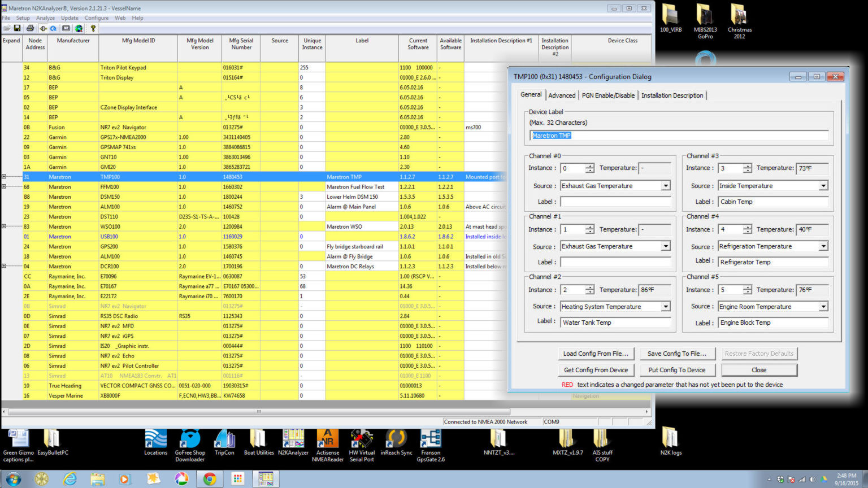Open Channel #0 Source dropdown
Viewport: 868px width, 488px height.
pos(666,186)
